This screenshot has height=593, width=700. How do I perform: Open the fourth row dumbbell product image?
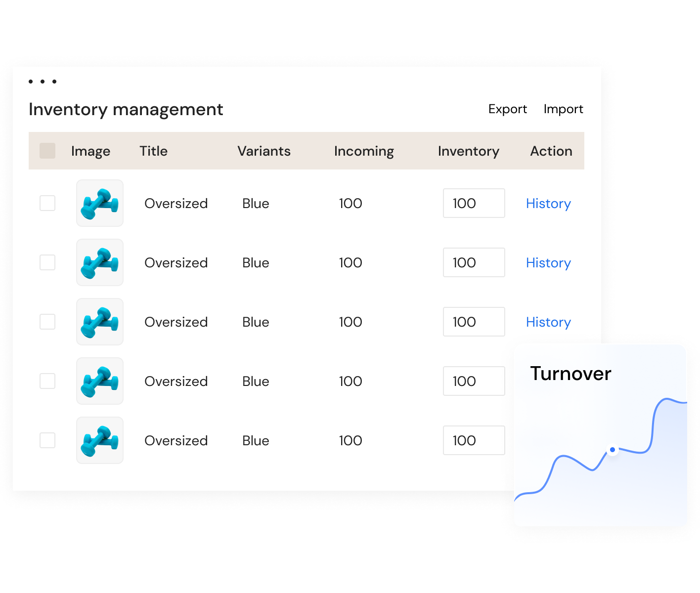(x=100, y=381)
